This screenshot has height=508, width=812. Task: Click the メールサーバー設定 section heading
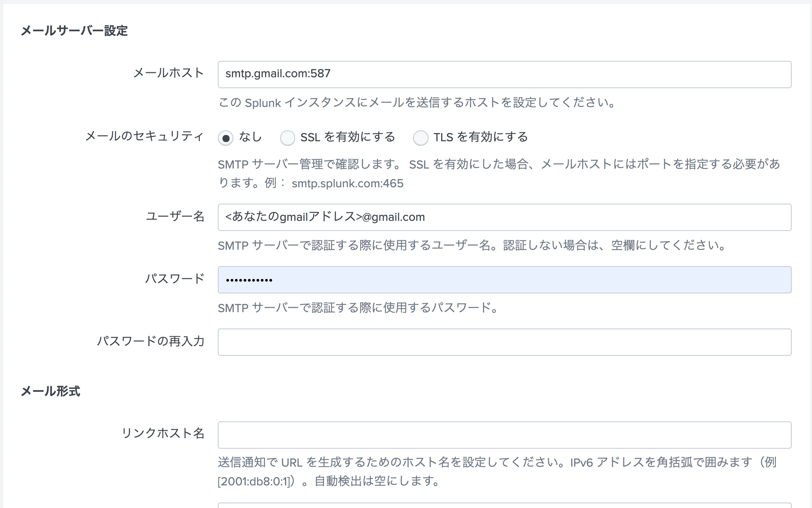coord(74,31)
